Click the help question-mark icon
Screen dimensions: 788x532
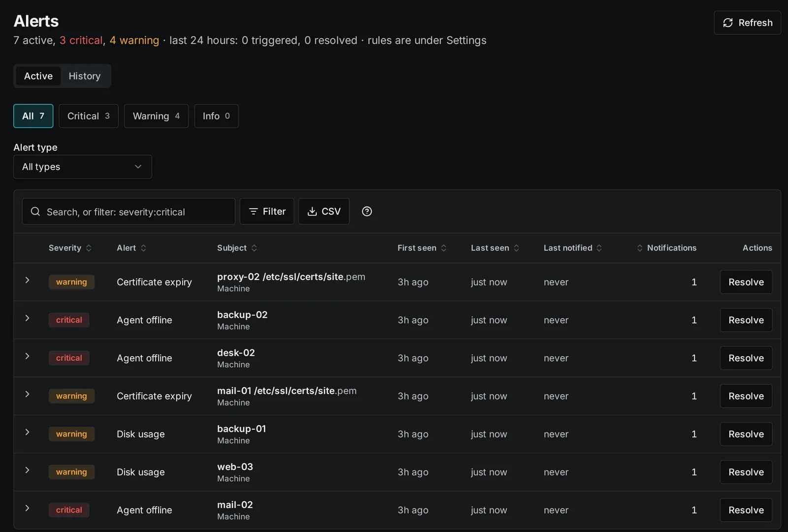coord(367,212)
